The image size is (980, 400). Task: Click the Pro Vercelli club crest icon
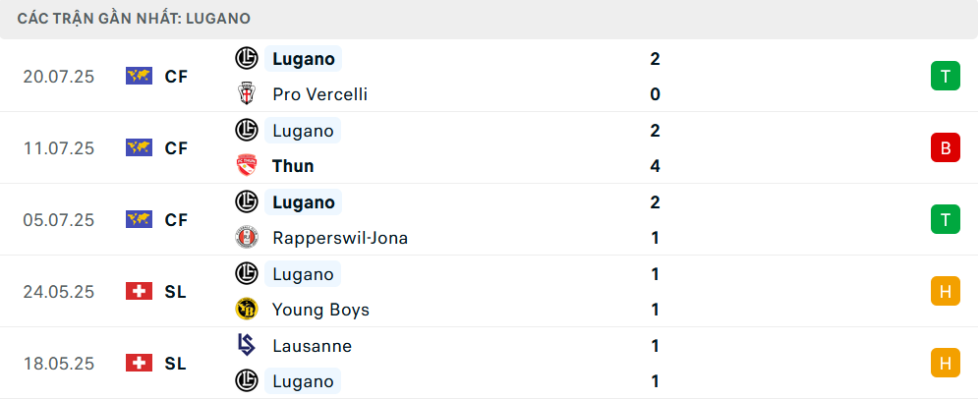click(247, 94)
